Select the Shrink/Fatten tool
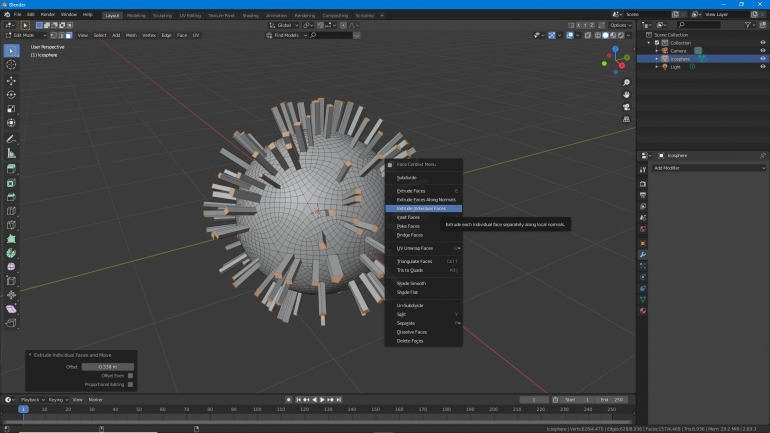Screen dimensions: 770x433 point(11,295)
